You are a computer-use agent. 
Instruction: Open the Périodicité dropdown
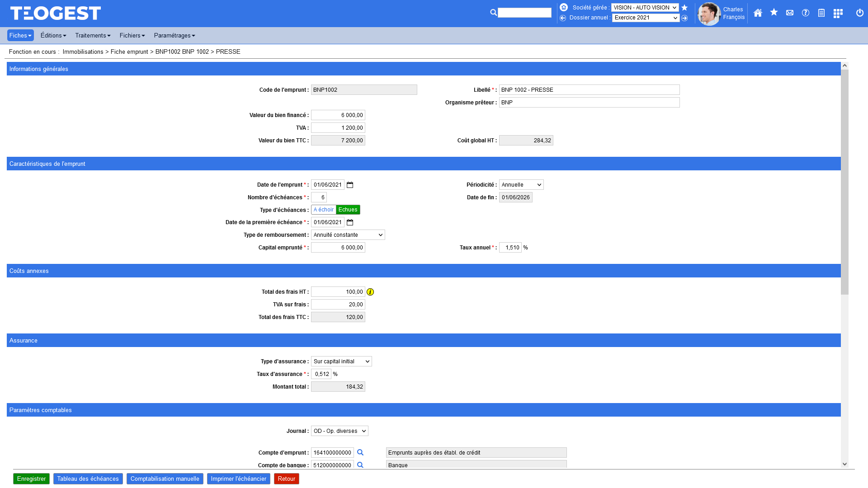point(521,185)
